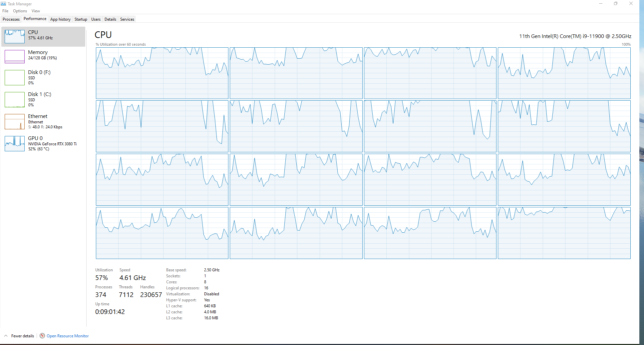Open the Details tab
The height and width of the screenshot is (345, 644).
(x=110, y=19)
